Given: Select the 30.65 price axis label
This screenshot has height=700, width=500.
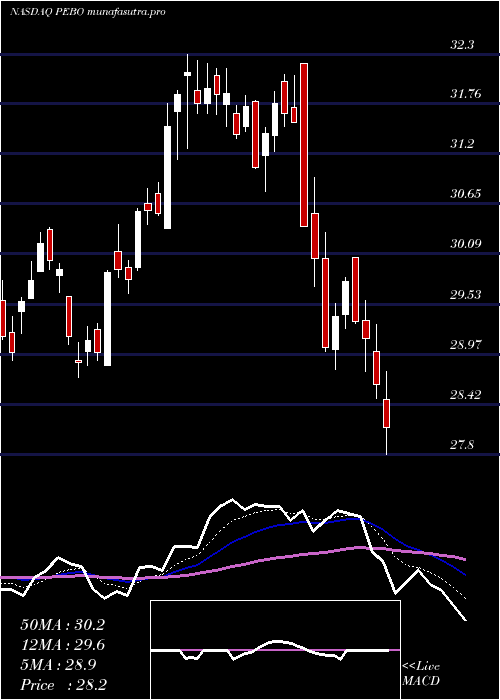Looking at the screenshot, I should [465, 194].
